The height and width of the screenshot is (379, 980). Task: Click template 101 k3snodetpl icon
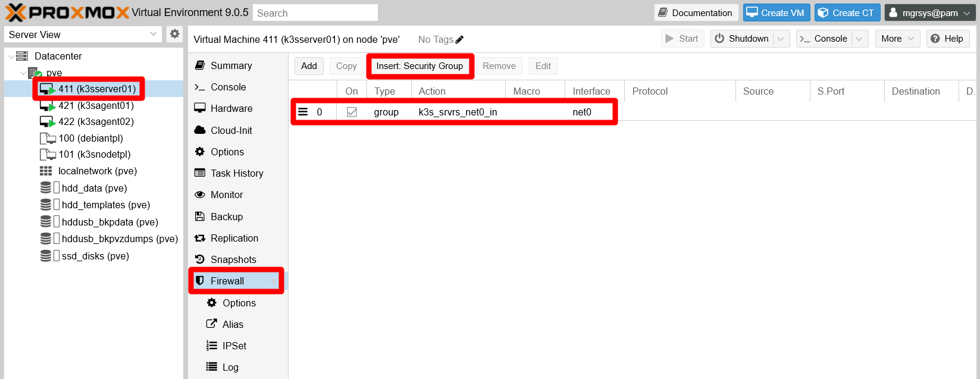(47, 154)
